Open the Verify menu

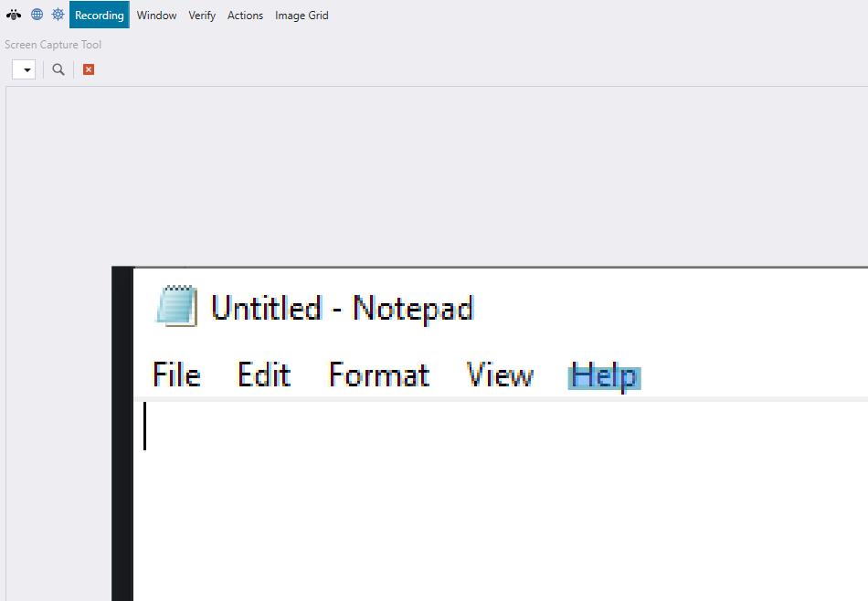(202, 16)
